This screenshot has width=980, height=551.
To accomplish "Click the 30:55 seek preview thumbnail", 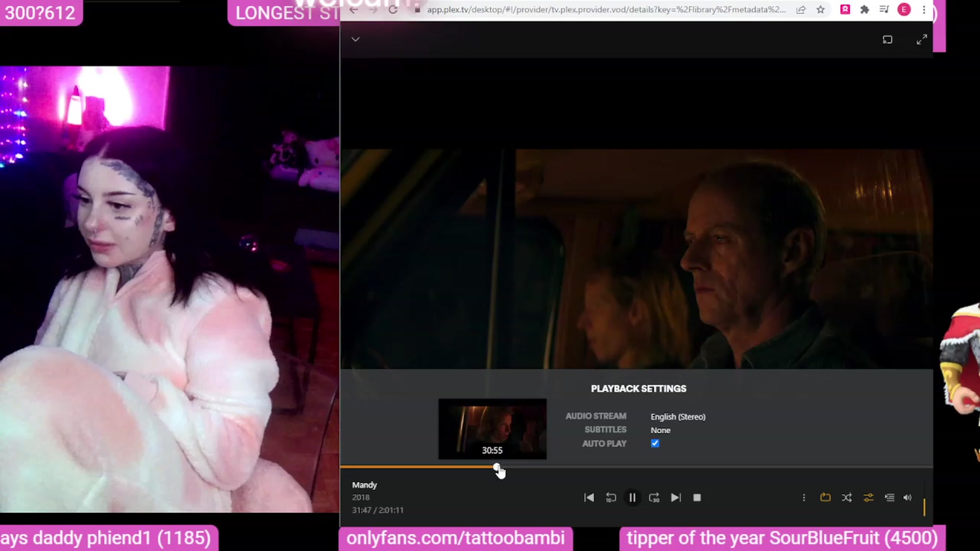I will [x=492, y=429].
